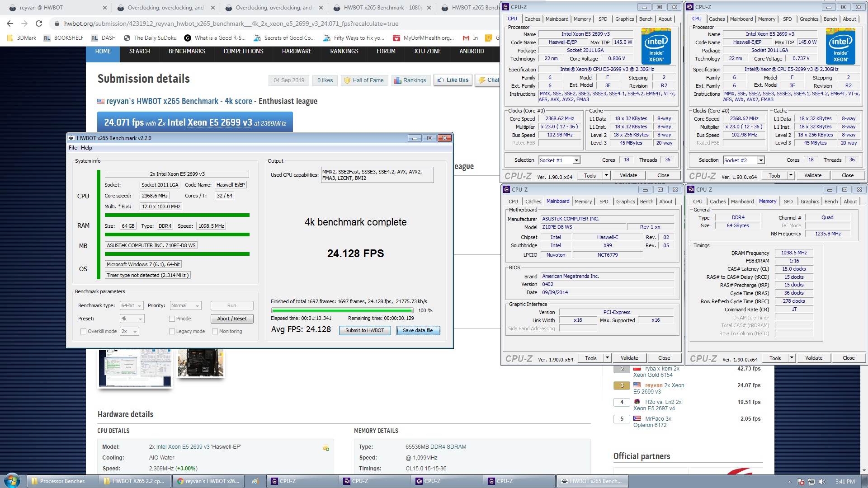The height and width of the screenshot is (488, 868).
Task: Switch to Chrome 'reyvan's HWBOT x26...' taskbar item
Action: tap(208, 481)
